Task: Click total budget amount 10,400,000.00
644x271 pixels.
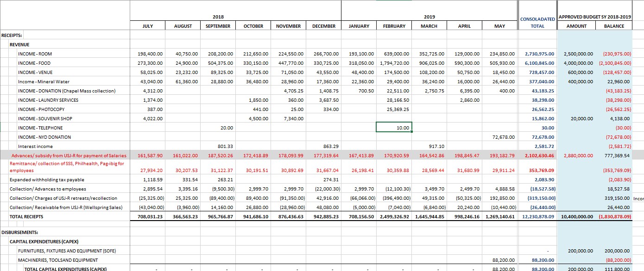Action: (577, 217)
